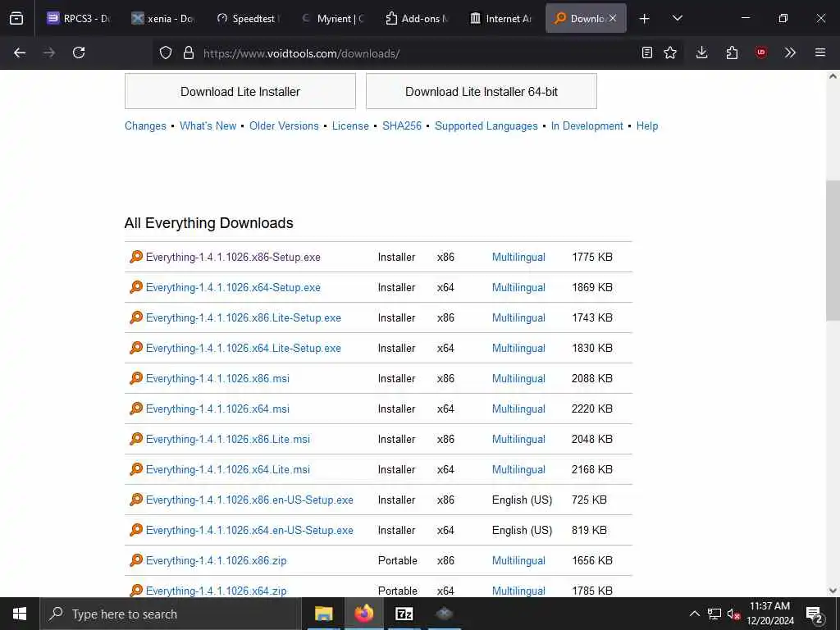Image resolution: width=840 pixels, height=630 pixels.
Task: Expand the list all tabs dropdown
Action: 678,18
